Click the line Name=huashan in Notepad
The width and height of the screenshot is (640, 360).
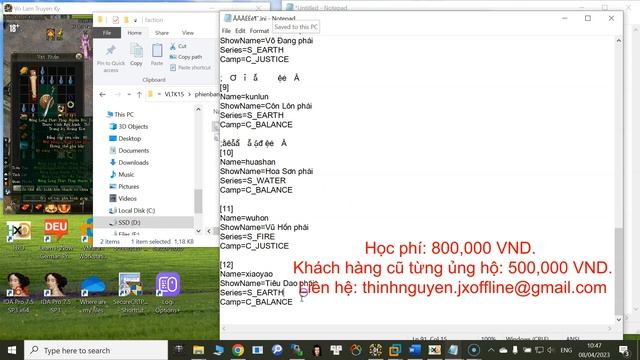click(x=248, y=162)
